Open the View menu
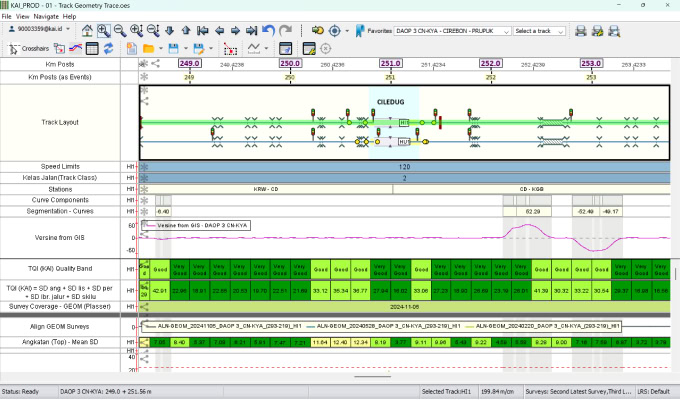Screen dimensions: 680x400 [23, 16]
